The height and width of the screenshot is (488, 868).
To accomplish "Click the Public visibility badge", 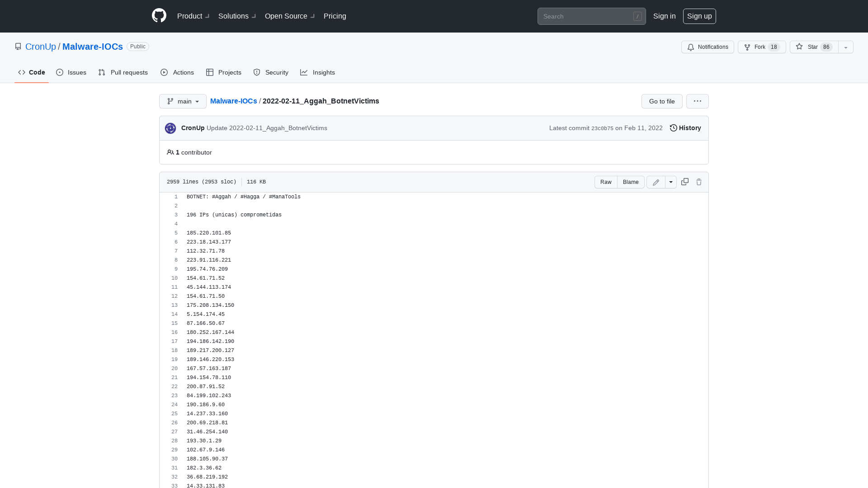I will coord(138,47).
